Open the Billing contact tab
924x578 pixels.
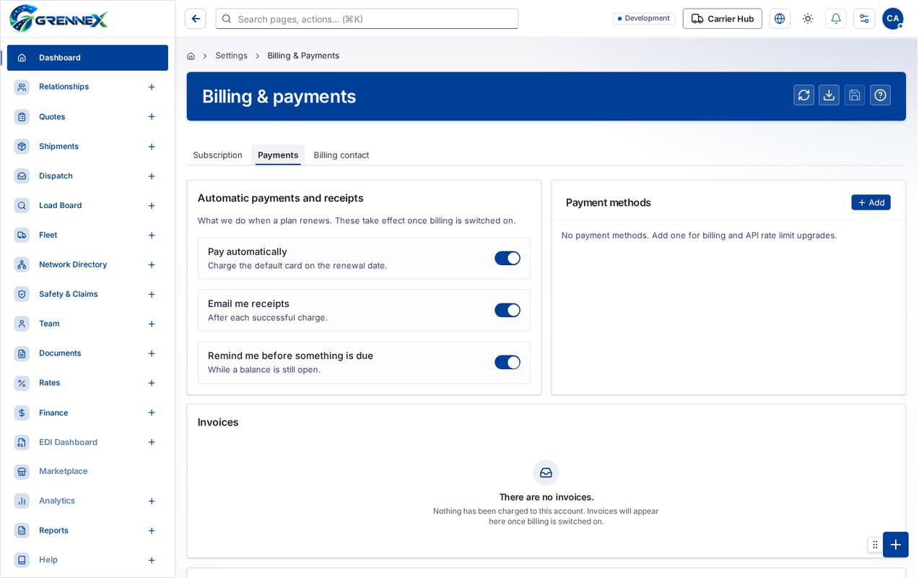coord(341,155)
